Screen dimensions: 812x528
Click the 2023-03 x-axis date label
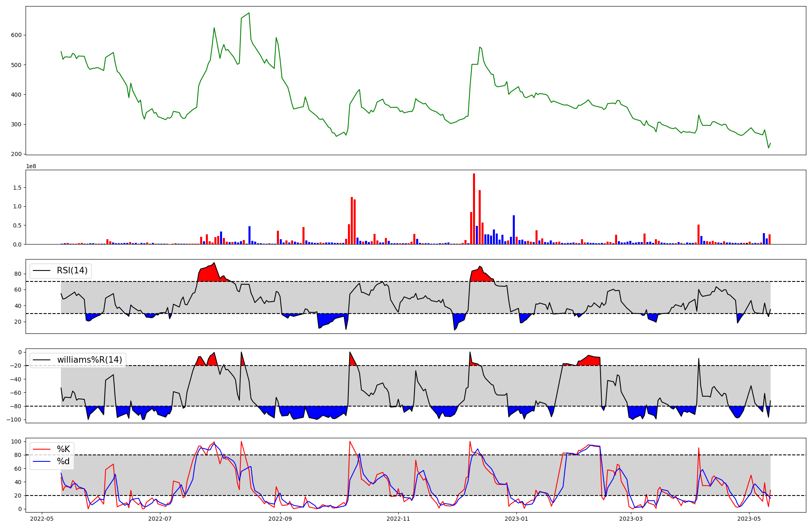point(631,519)
